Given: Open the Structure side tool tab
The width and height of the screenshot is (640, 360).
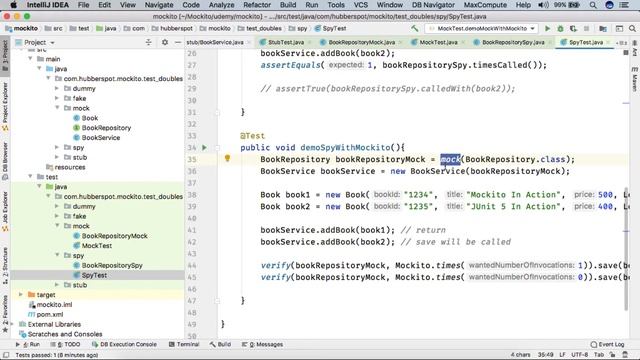Looking at the screenshot, I should click(5, 266).
